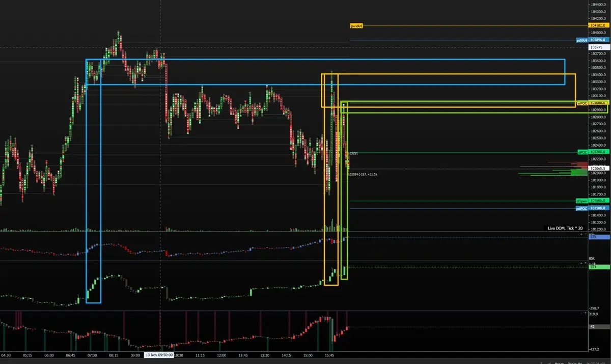Click the down arrow beside the 971 pane

[581, 263]
